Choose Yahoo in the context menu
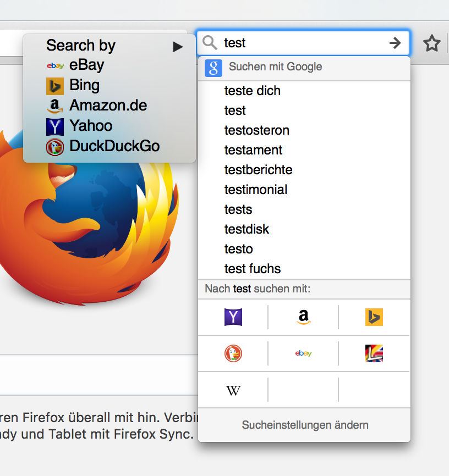The width and height of the screenshot is (449, 476). point(109,126)
